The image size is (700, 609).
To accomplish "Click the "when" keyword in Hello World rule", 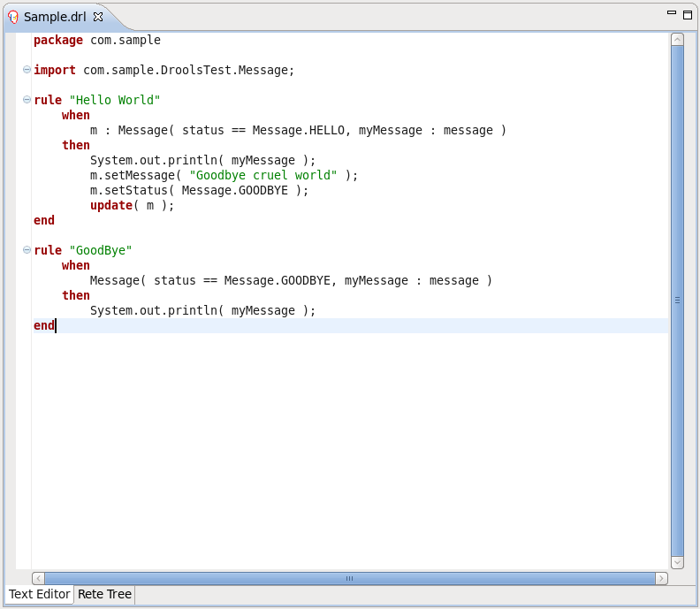I will pyautogui.click(x=76, y=115).
